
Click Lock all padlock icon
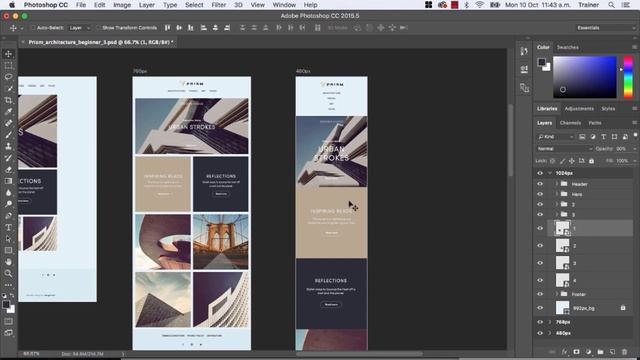tap(591, 161)
